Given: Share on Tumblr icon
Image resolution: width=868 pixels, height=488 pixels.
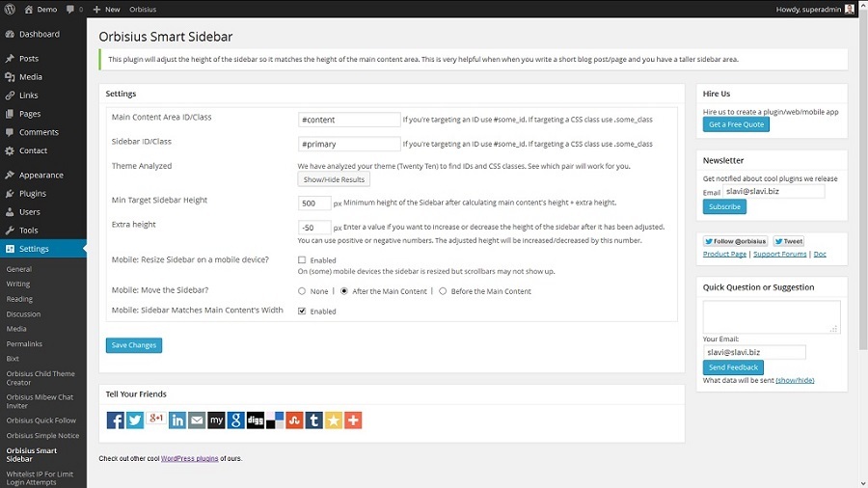Looking at the screenshot, I should (x=313, y=420).
